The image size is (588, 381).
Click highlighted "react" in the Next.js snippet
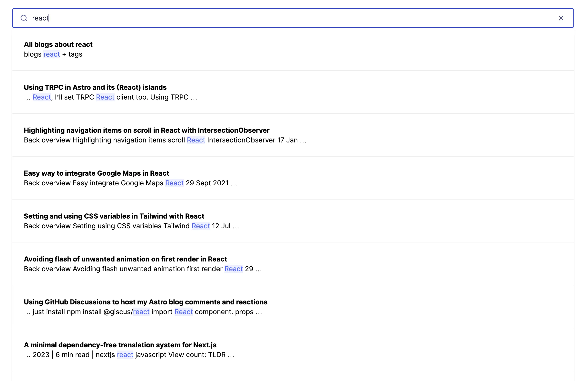tap(125, 355)
